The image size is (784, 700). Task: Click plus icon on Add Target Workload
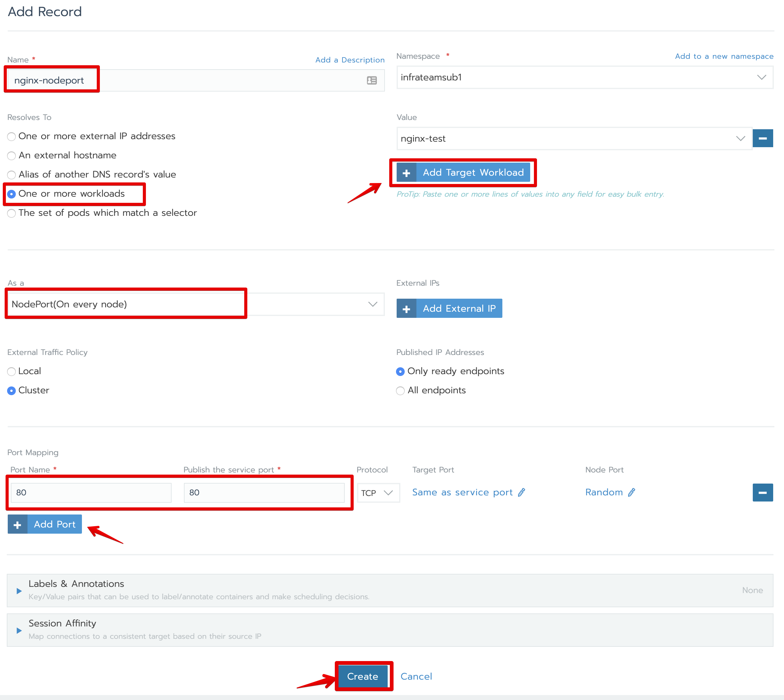[407, 173]
